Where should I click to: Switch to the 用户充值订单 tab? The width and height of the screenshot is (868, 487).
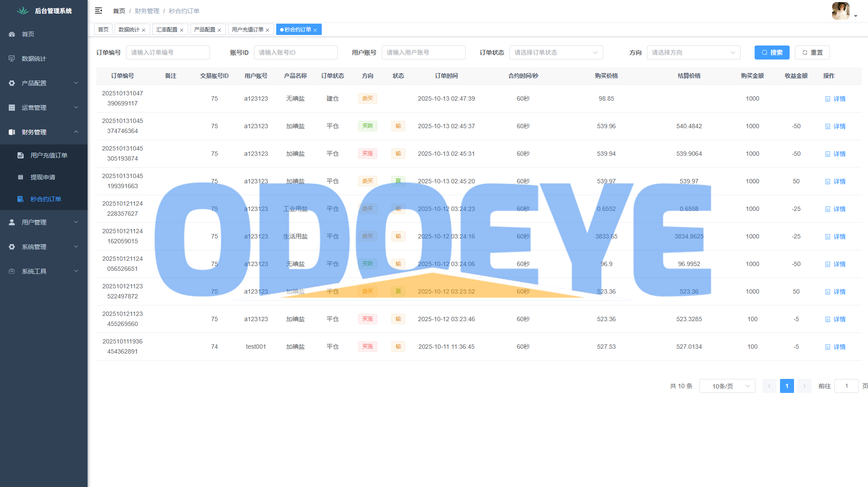(247, 30)
